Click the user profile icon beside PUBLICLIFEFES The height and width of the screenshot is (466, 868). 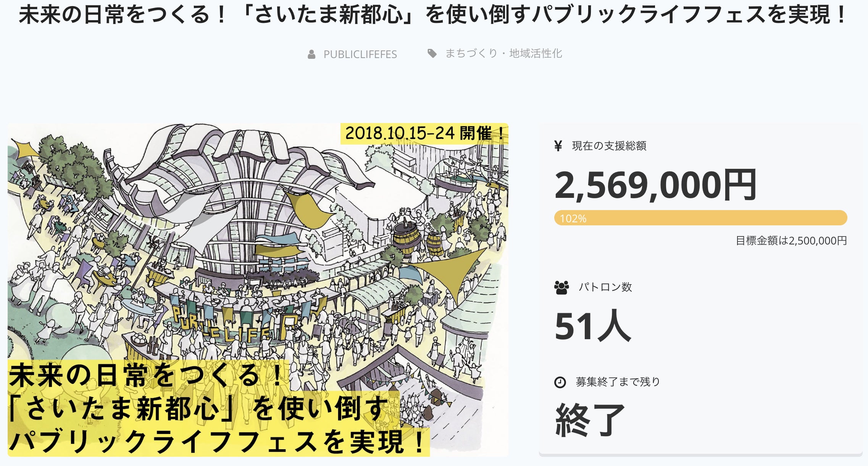(x=311, y=54)
